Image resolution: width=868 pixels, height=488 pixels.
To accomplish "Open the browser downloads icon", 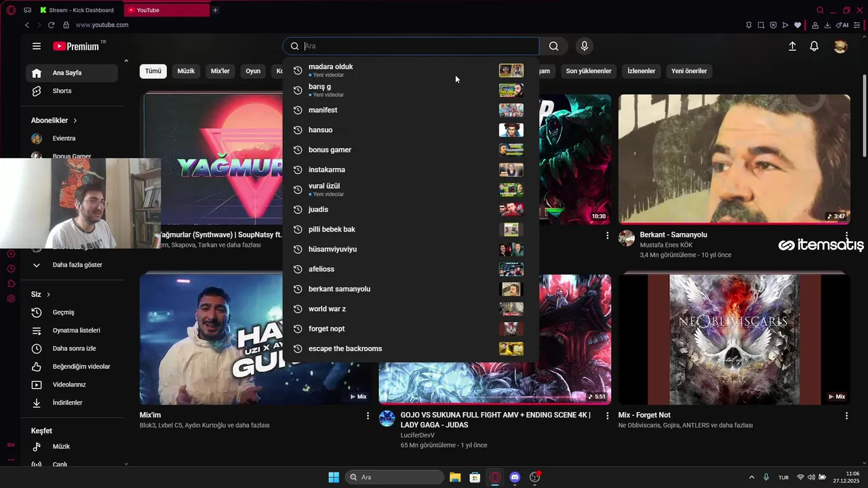I will pyautogui.click(x=827, y=25).
